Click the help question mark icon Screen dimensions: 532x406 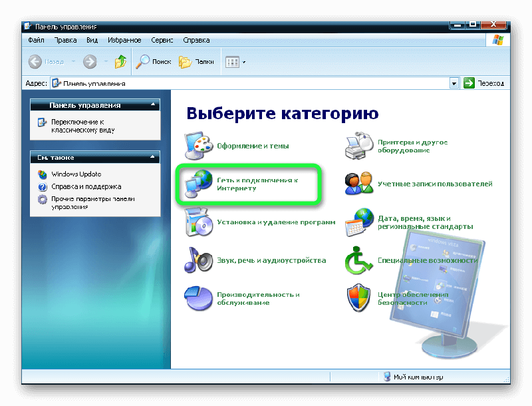(43, 187)
